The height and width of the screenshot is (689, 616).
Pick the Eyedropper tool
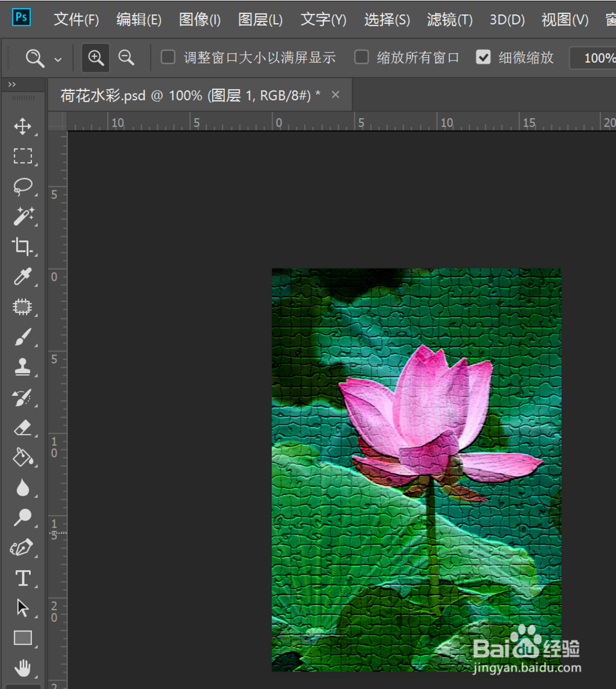[x=23, y=277]
